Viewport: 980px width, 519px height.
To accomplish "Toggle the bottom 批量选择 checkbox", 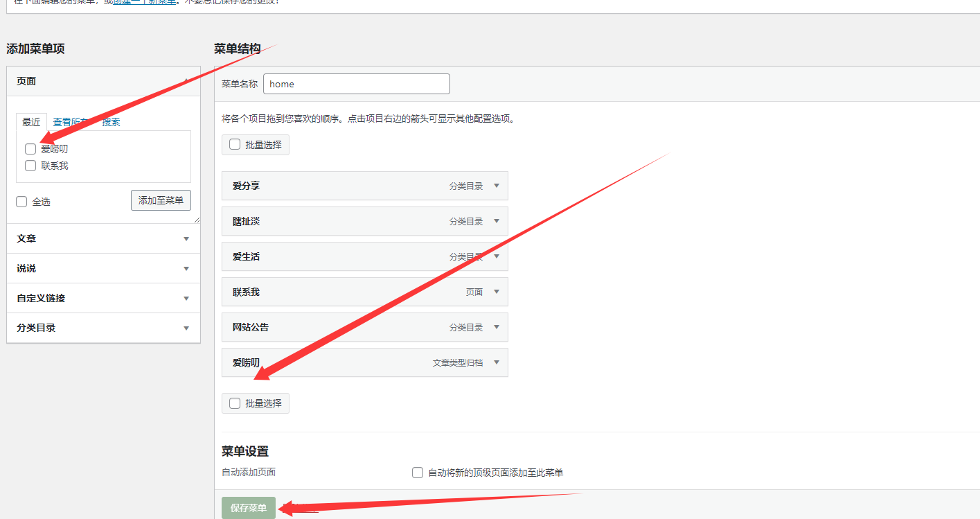I will pyautogui.click(x=235, y=403).
